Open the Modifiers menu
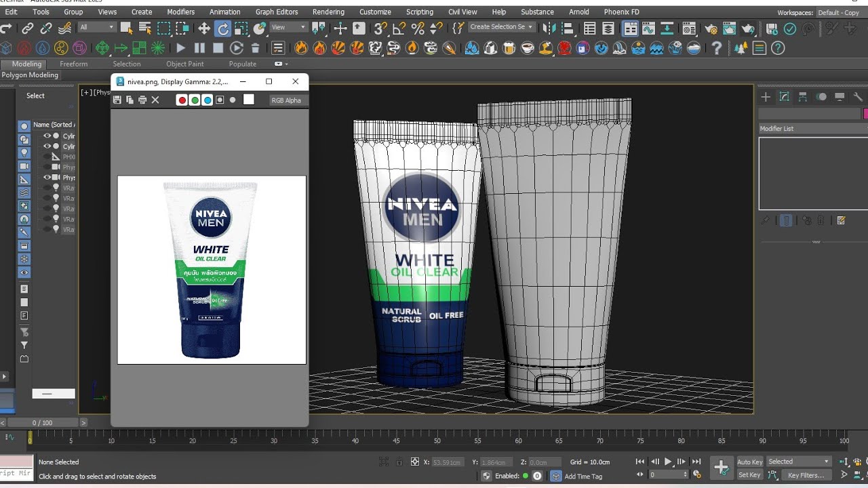868x488 pixels. pyautogui.click(x=180, y=12)
